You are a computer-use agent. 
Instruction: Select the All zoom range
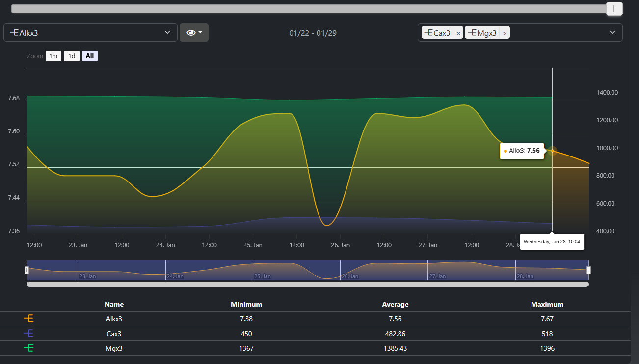pyautogui.click(x=90, y=56)
